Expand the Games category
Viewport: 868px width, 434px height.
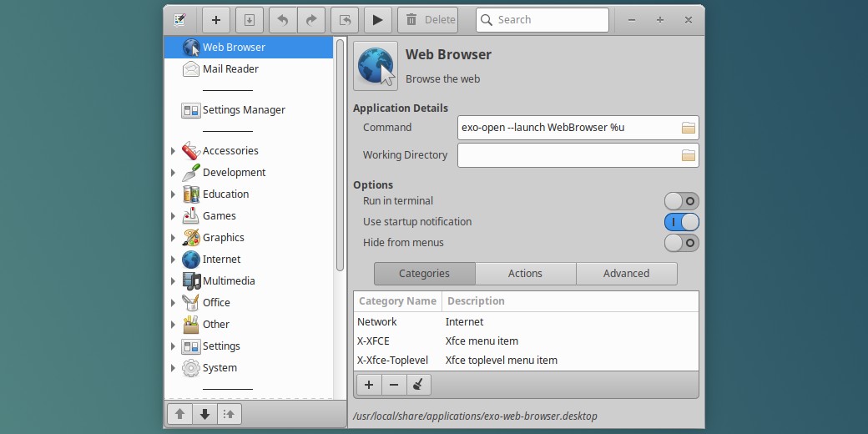pyautogui.click(x=173, y=216)
